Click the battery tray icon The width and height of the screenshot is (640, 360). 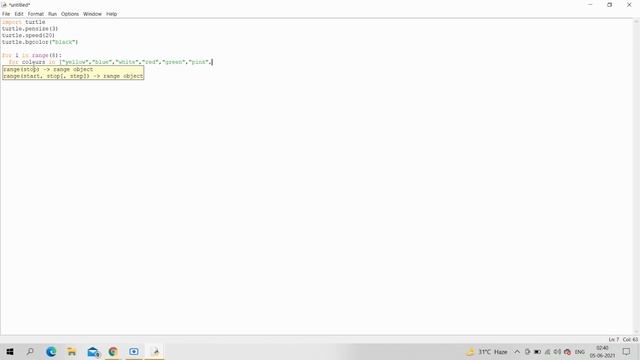(538, 352)
